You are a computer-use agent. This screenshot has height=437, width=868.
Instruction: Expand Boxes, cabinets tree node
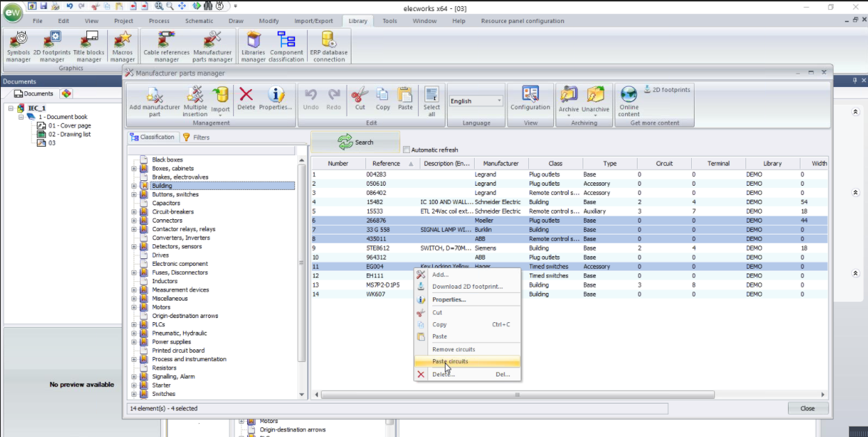point(134,168)
